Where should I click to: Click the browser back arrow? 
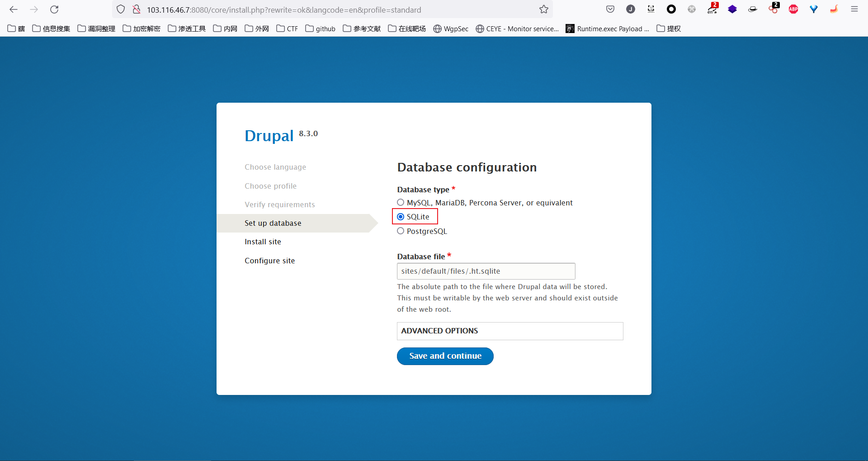point(14,10)
